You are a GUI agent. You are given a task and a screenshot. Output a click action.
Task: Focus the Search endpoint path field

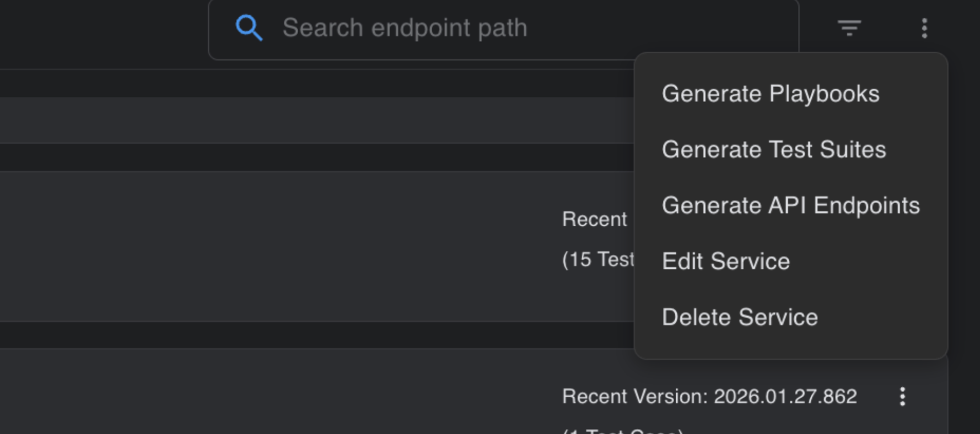tap(496, 28)
